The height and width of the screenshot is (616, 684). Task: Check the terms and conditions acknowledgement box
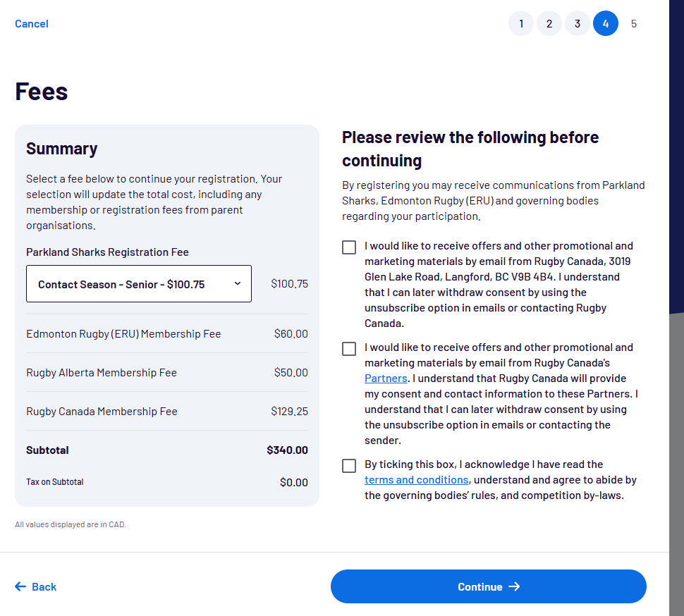pos(349,466)
